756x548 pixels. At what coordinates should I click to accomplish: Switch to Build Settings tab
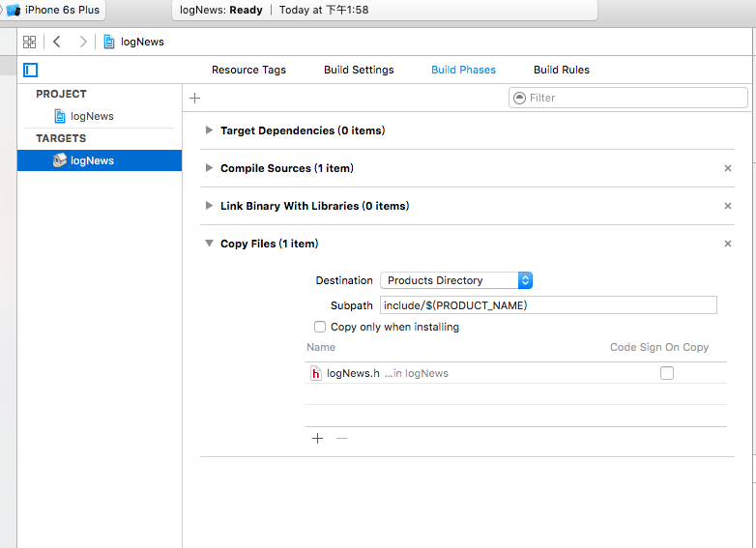coord(359,70)
